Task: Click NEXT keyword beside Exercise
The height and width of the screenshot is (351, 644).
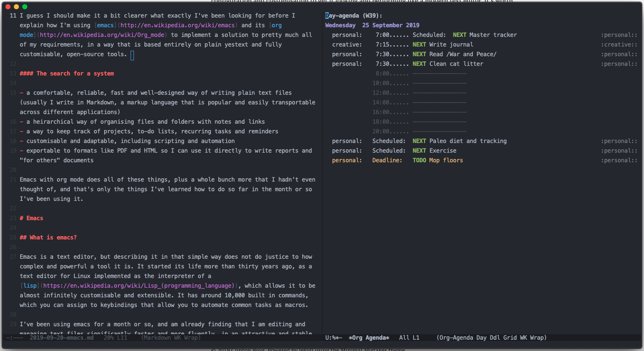Action: click(x=419, y=151)
